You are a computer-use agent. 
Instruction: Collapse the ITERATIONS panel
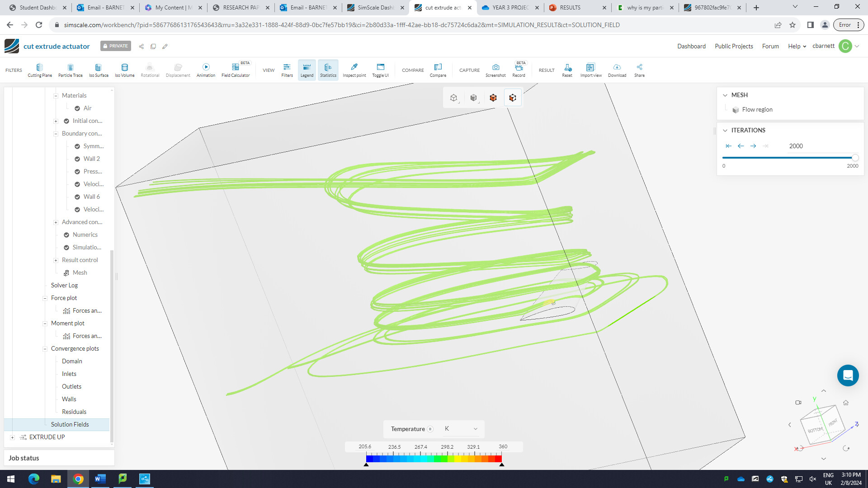tap(726, 130)
